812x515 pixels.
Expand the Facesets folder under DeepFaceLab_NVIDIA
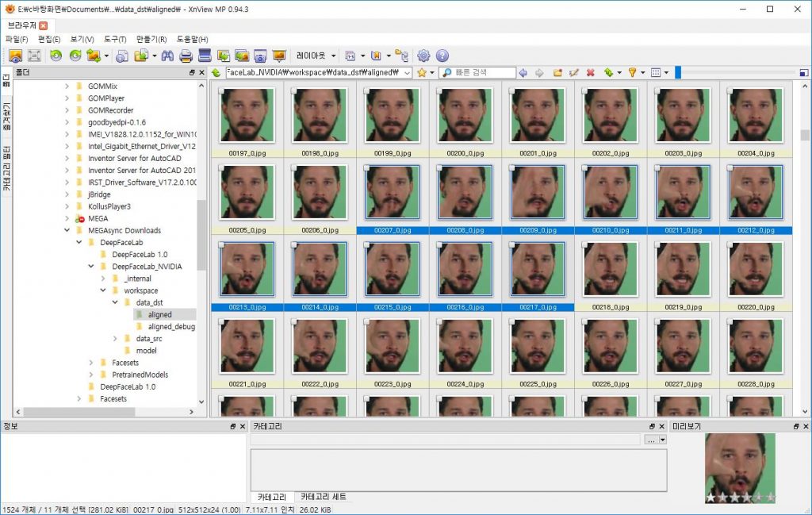click(92, 363)
